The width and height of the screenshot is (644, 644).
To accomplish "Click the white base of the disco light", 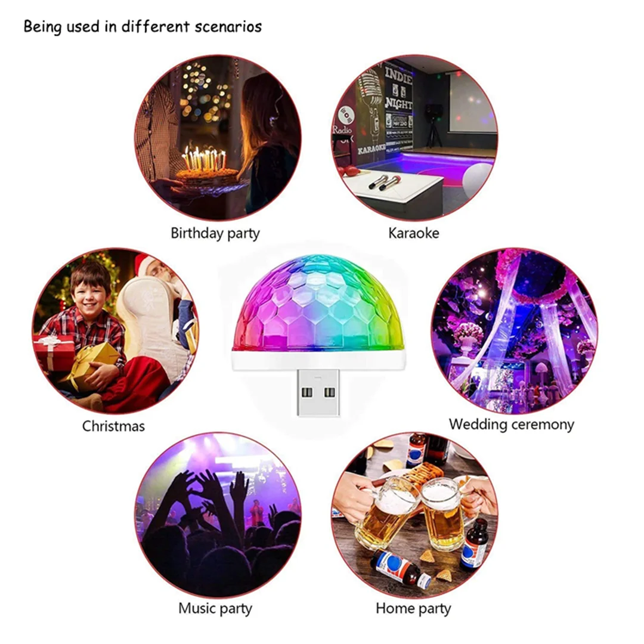I will coord(318,360).
